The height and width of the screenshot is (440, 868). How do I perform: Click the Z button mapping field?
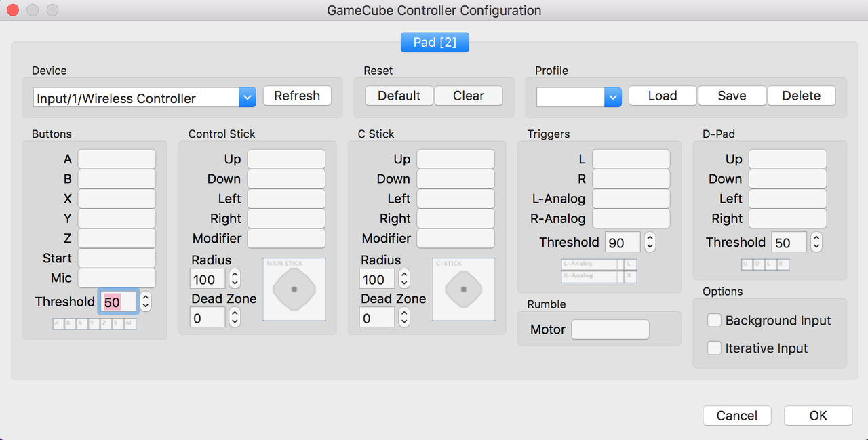point(117,238)
